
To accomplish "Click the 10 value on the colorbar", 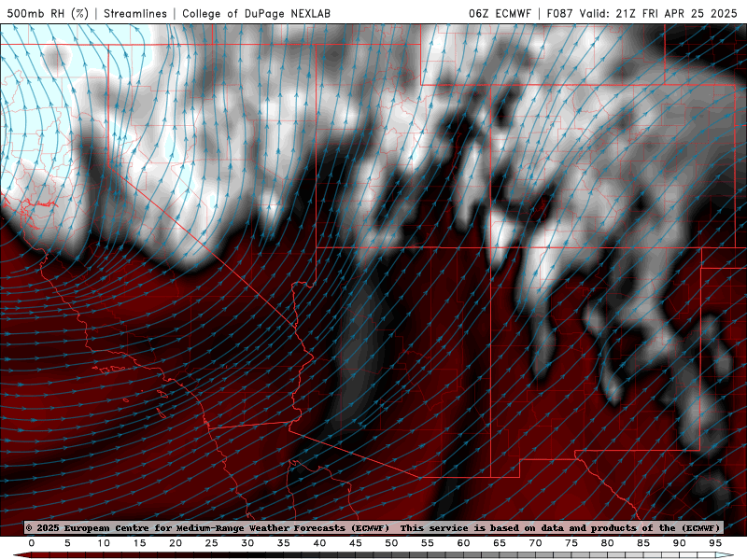I will pos(104,543).
